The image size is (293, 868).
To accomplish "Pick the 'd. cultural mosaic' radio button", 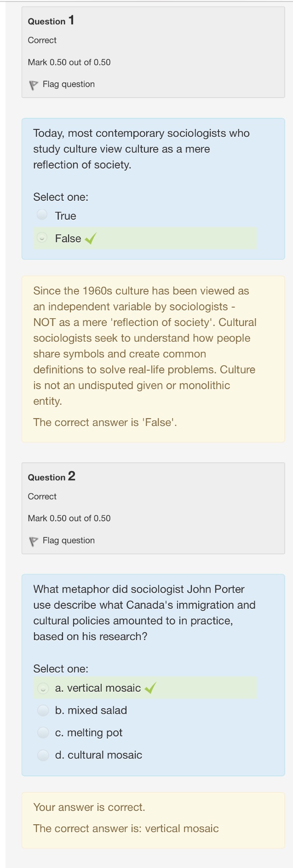I will coord(43,755).
